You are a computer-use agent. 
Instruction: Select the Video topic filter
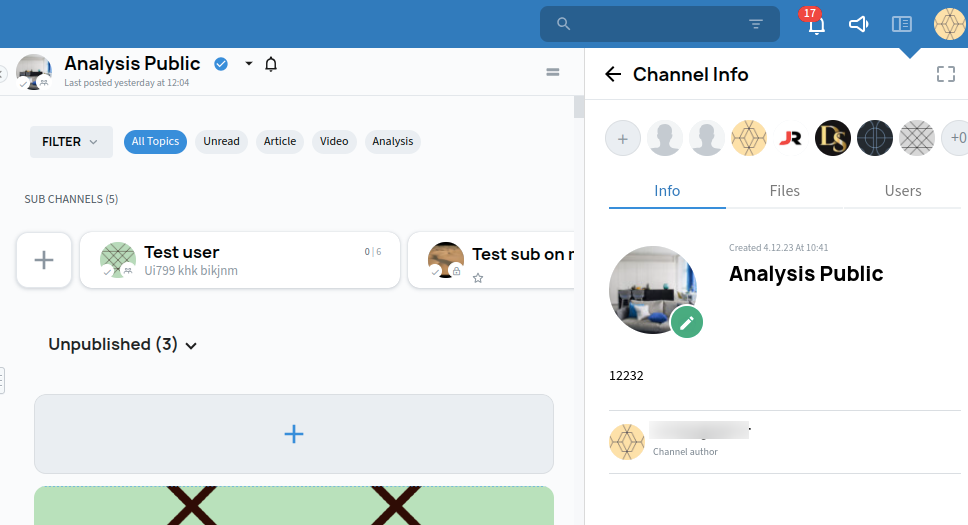334,141
